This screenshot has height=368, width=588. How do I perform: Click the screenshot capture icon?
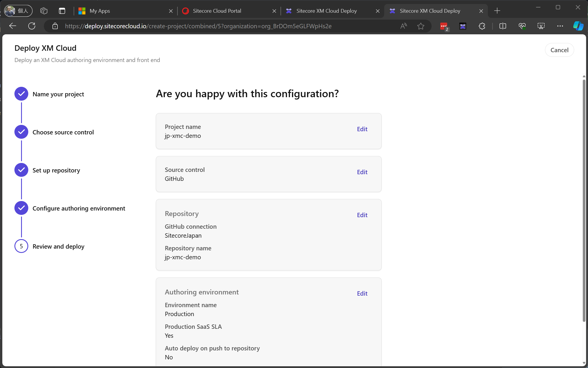pyautogui.click(x=541, y=26)
